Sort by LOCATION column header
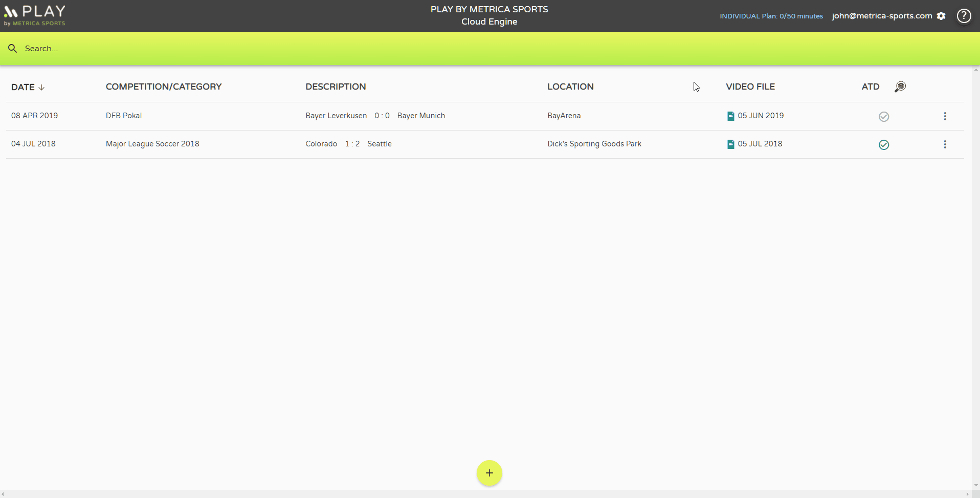 click(x=570, y=86)
